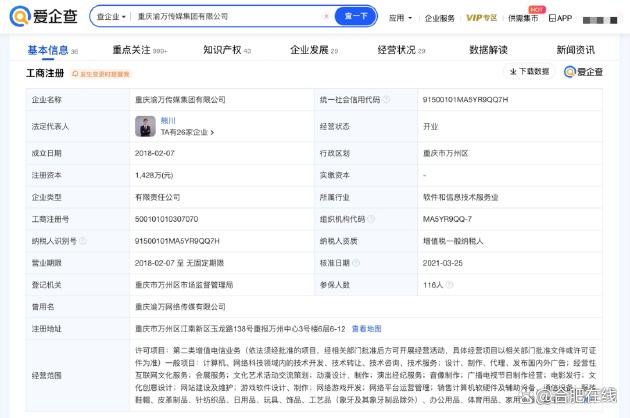
Task: Select organization code MA5YR9QQ-7
Action: (447, 219)
